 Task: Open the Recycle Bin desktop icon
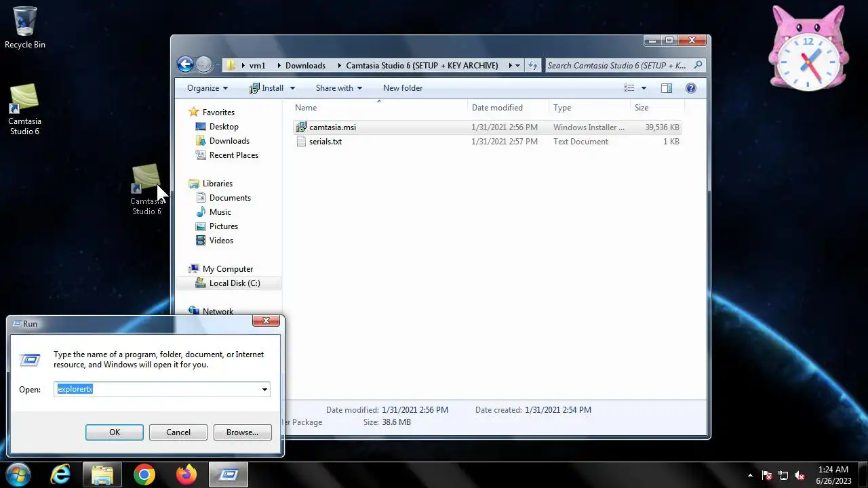(25, 28)
